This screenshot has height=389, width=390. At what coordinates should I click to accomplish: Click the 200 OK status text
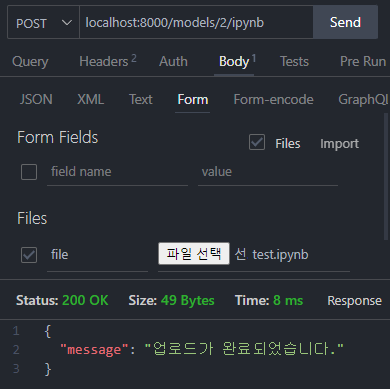click(x=85, y=301)
